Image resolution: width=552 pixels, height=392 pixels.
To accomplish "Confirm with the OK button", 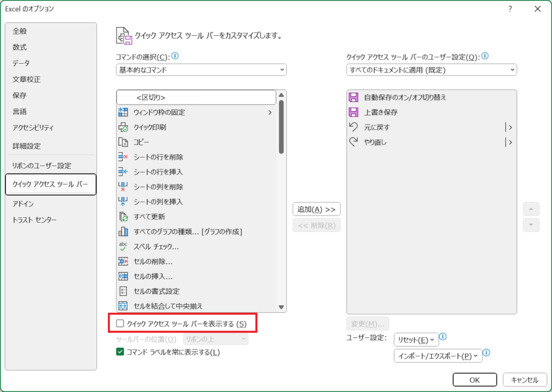I will coord(474,380).
